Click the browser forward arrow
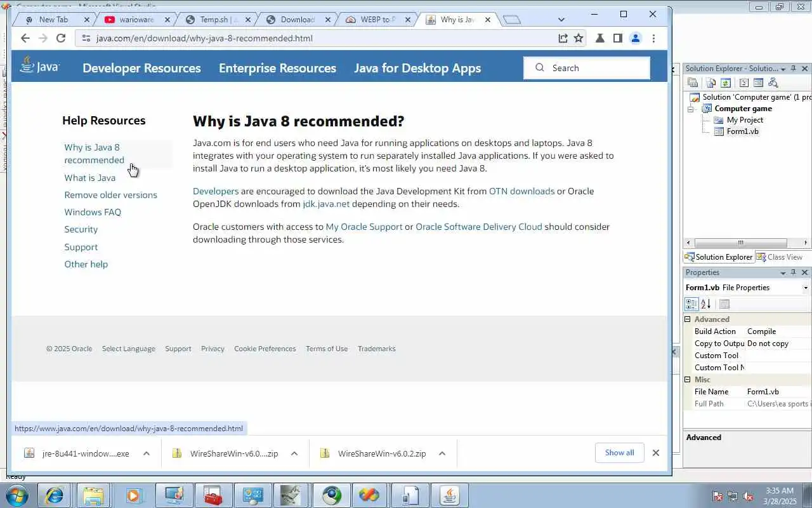 coord(43,38)
